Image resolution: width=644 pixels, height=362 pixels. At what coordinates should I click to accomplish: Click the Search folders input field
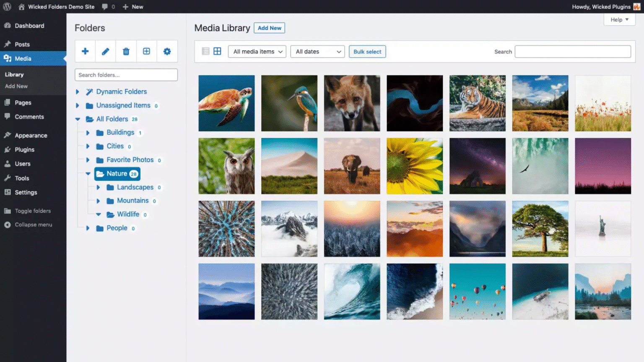click(x=126, y=75)
